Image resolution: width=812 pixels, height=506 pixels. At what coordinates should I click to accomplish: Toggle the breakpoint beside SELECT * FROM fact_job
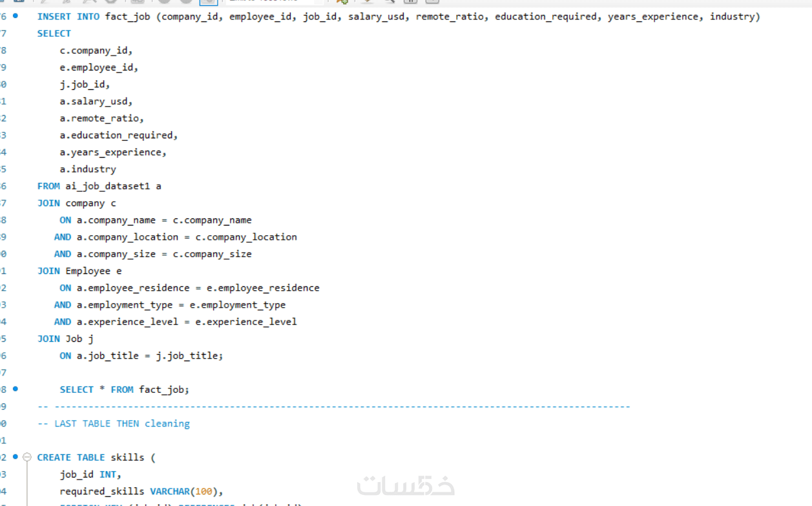(x=15, y=389)
